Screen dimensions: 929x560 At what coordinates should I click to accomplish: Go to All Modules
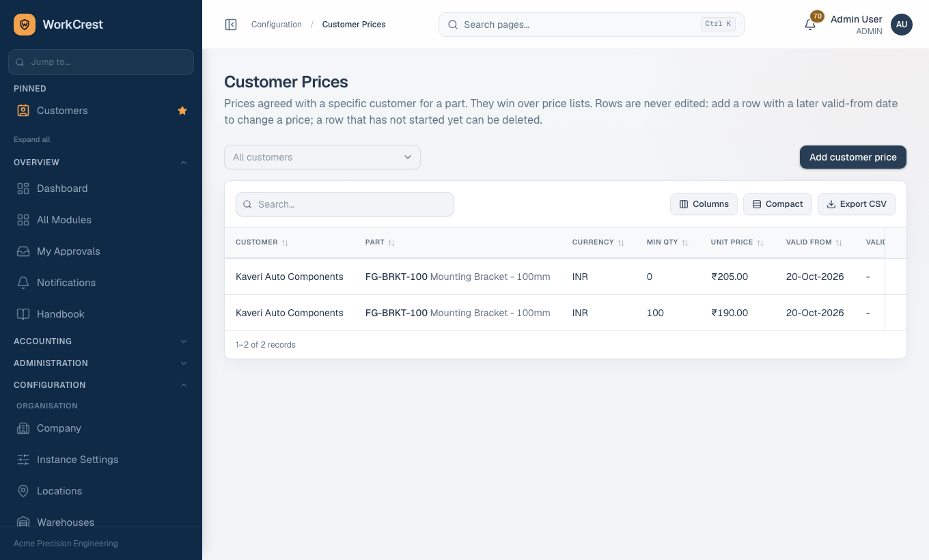point(101,220)
